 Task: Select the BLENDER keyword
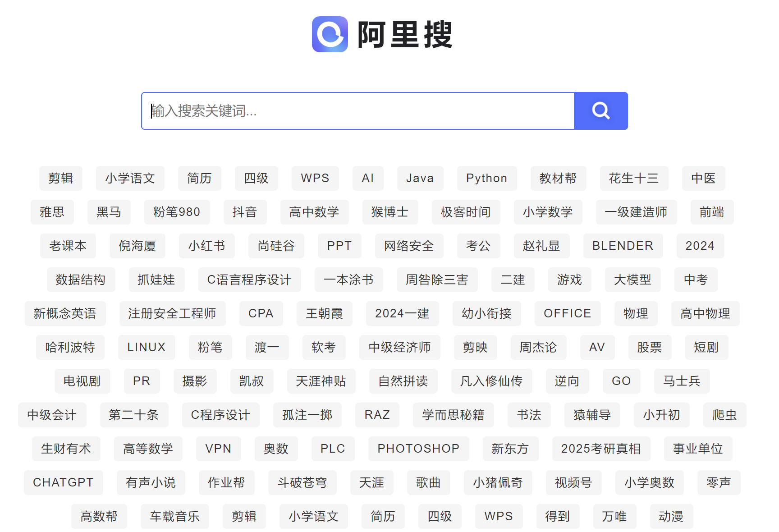623,246
